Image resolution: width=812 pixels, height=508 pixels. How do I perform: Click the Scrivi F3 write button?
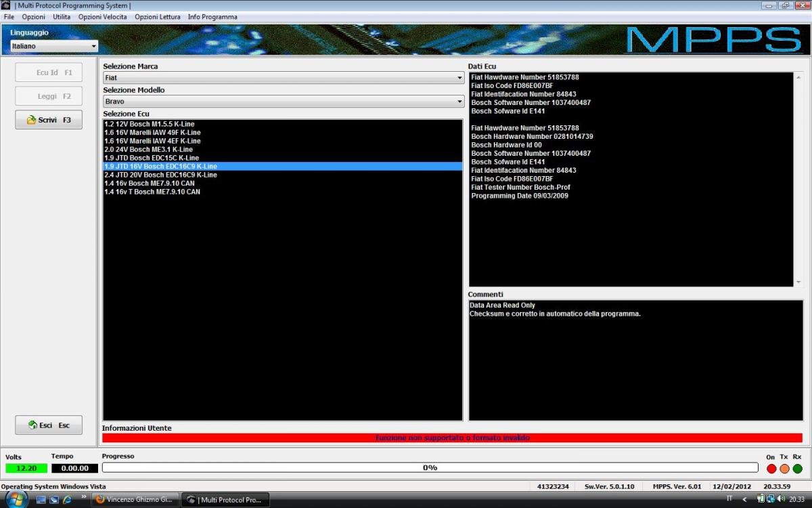pos(49,120)
